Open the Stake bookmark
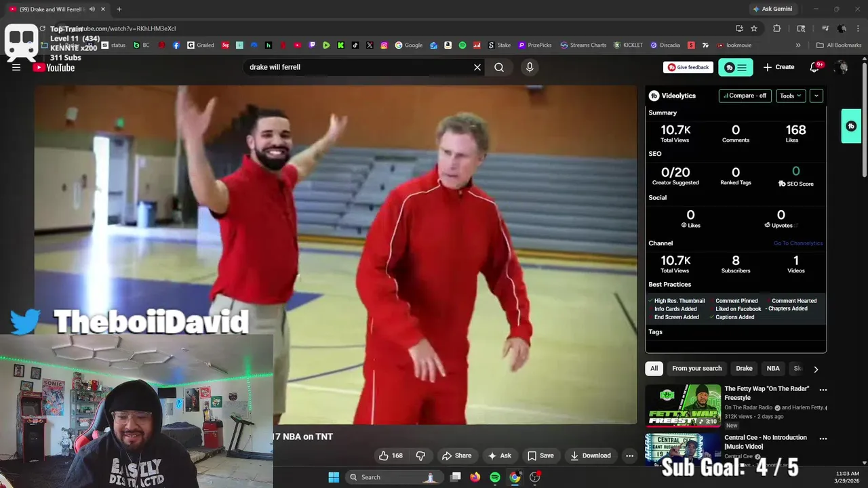 click(x=499, y=45)
